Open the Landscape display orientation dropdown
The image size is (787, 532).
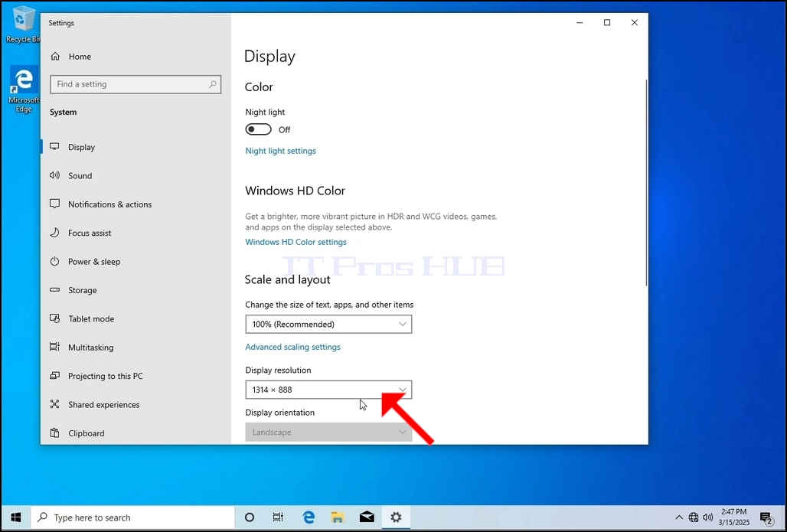coord(328,432)
